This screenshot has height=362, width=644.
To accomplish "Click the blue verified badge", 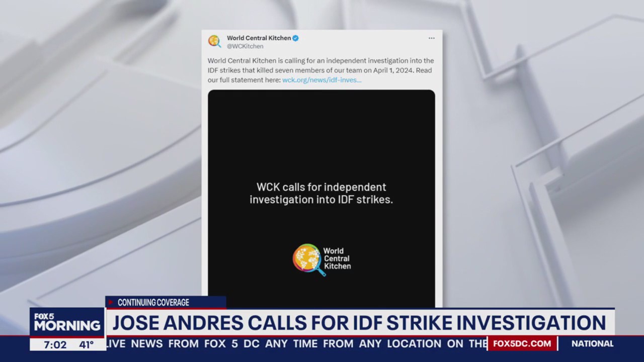I will [x=296, y=38].
